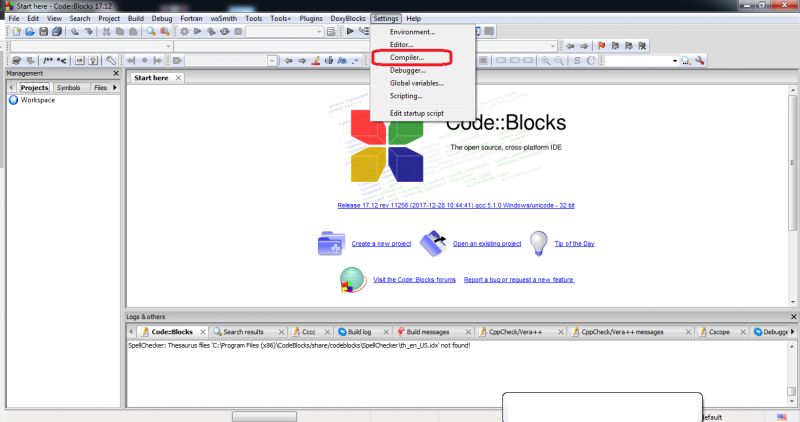
Task: Show earlier Management tabs with the left arrow
Action: click(x=11, y=88)
